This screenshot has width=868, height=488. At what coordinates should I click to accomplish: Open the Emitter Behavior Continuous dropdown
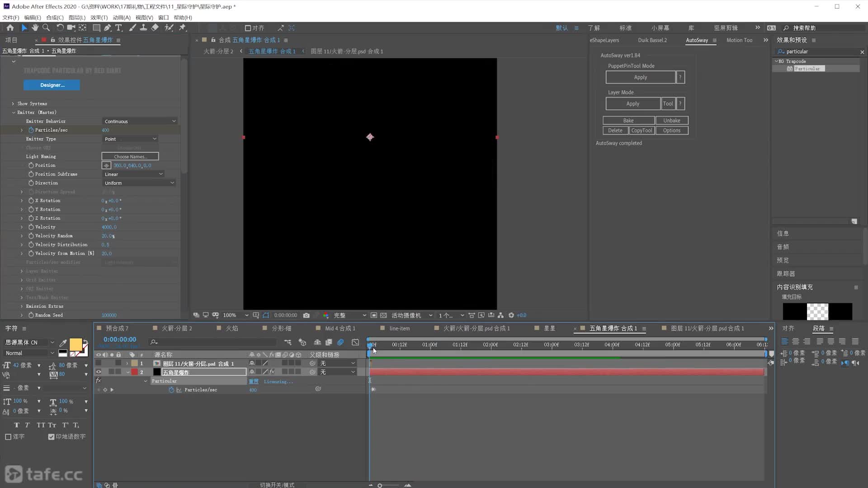coord(140,121)
